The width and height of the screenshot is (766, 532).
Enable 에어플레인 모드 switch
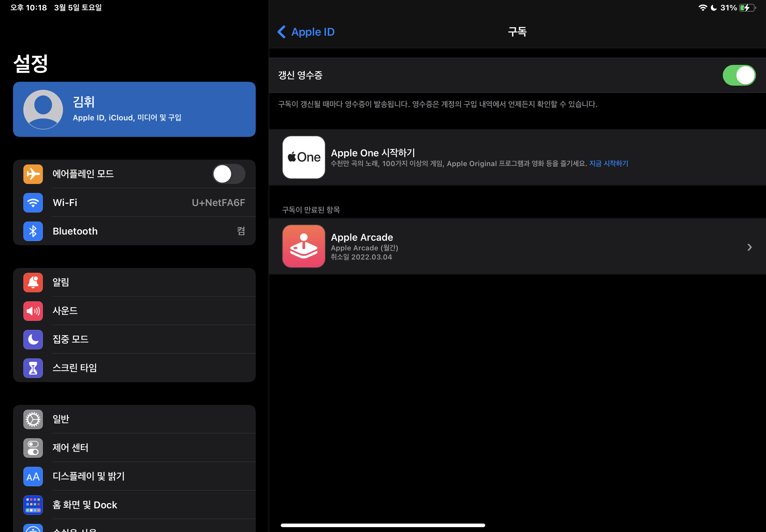[x=229, y=174]
